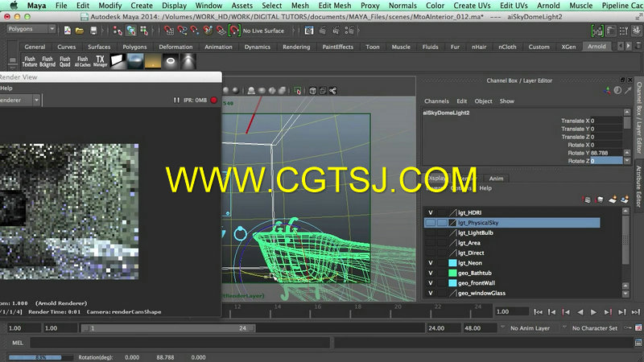Go to start of playback range
This screenshot has width=644, height=362.
coord(538,312)
